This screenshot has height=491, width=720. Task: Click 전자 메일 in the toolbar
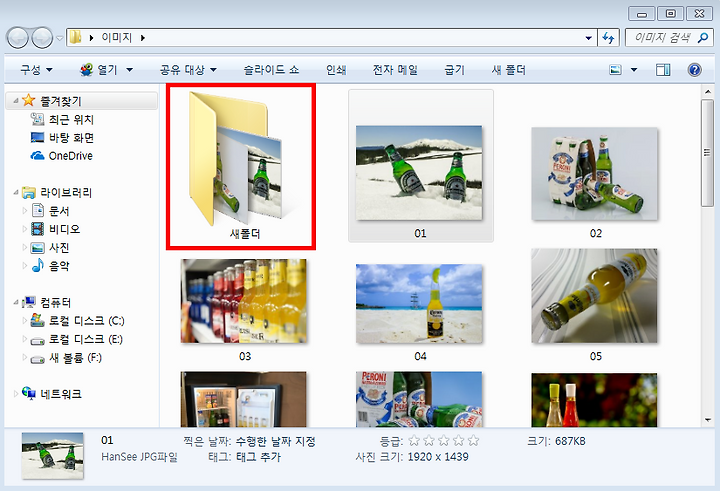395,70
